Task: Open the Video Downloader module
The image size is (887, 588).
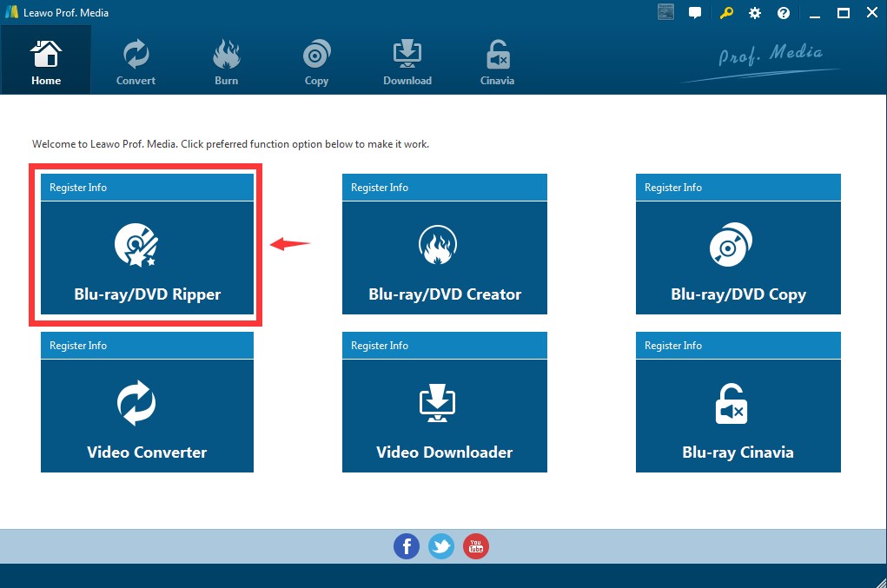Action: pyautogui.click(x=445, y=416)
